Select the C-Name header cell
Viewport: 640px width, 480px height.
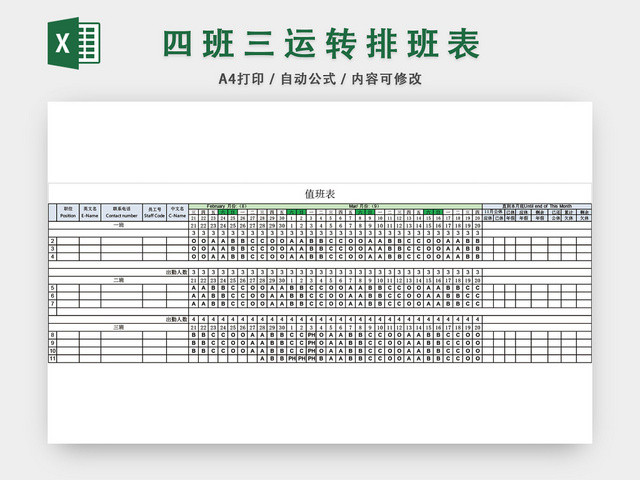[177, 212]
